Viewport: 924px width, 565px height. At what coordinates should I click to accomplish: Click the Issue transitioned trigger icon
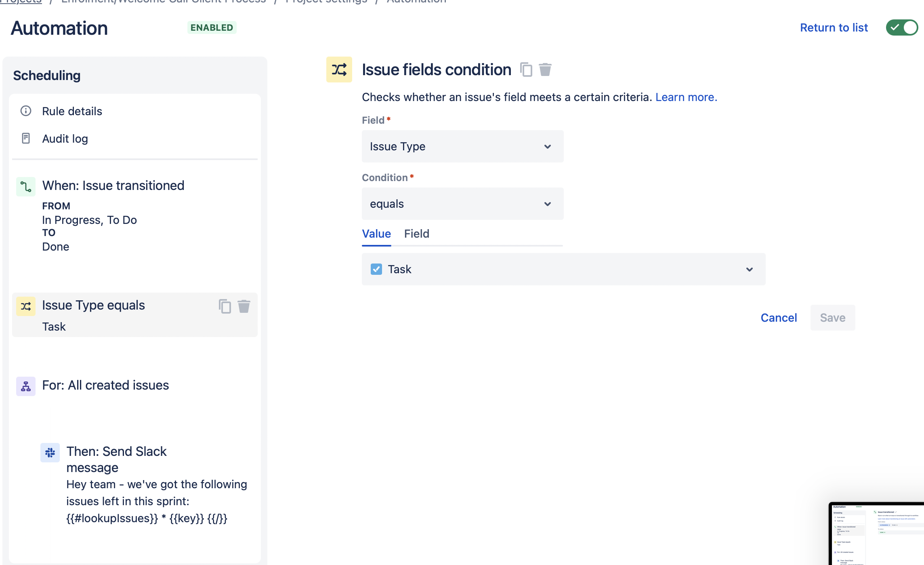(26, 186)
